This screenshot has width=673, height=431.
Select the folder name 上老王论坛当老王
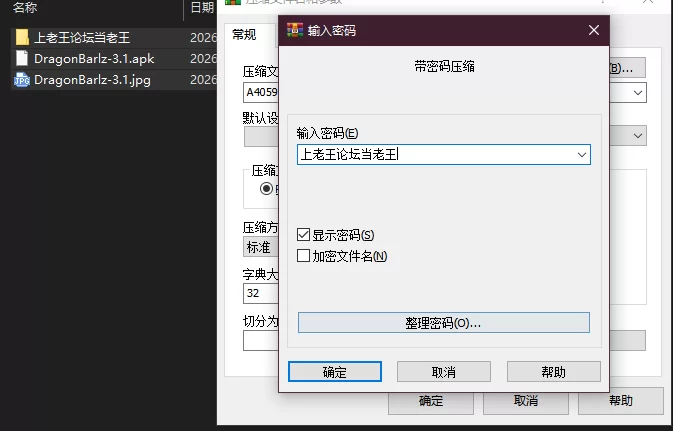click(x=82, y=38)
